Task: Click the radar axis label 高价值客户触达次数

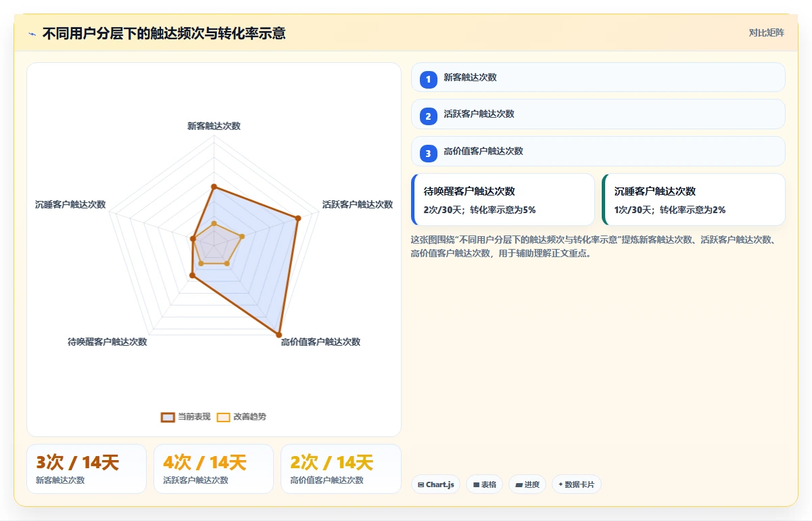Action: click(x=320, y=342)
